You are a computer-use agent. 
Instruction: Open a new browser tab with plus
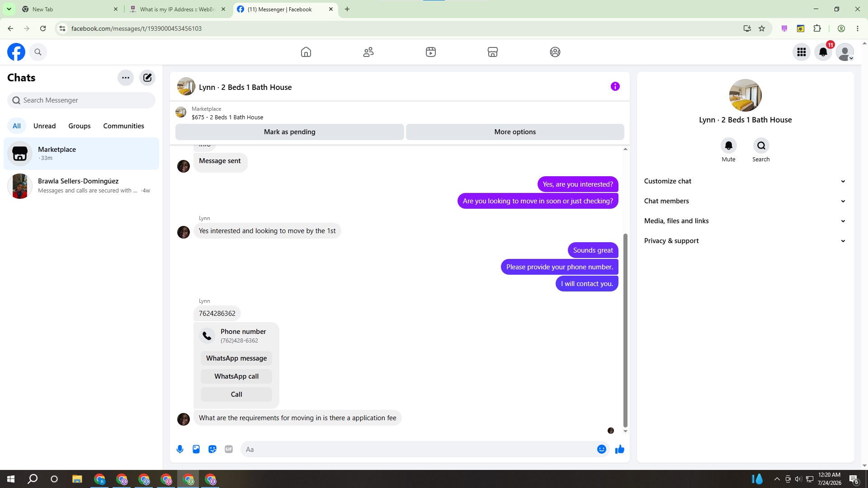coord(347,9)
